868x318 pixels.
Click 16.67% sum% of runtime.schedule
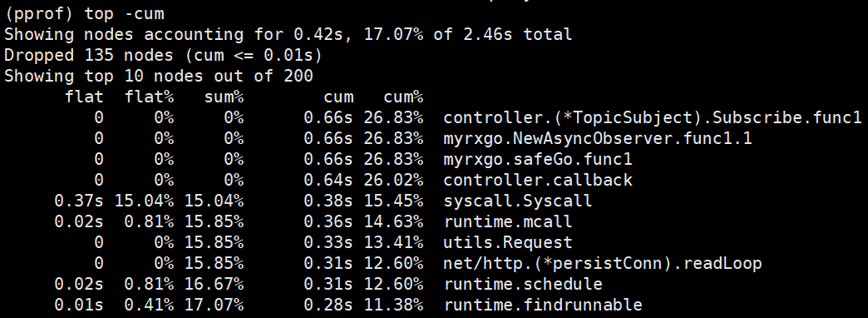pos(214,284)
